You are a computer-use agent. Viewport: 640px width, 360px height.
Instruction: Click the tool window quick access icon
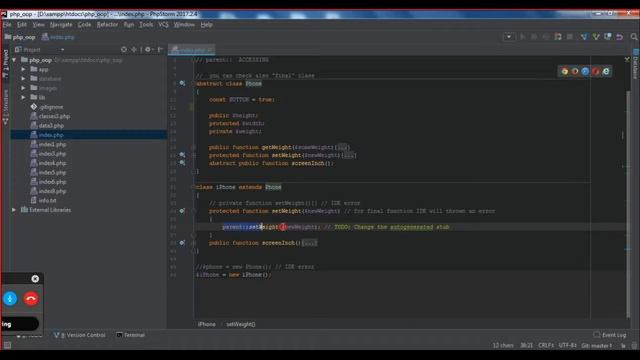point(7,345)
